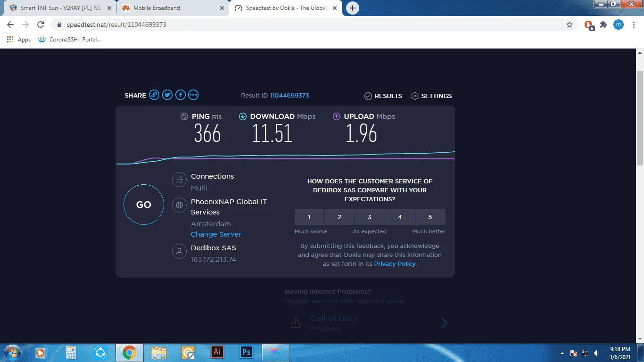The width and height of the screenshot is (644, 362).
Task: Click the upload arrow icon beside UPLOAD
Action: (337, 116)
